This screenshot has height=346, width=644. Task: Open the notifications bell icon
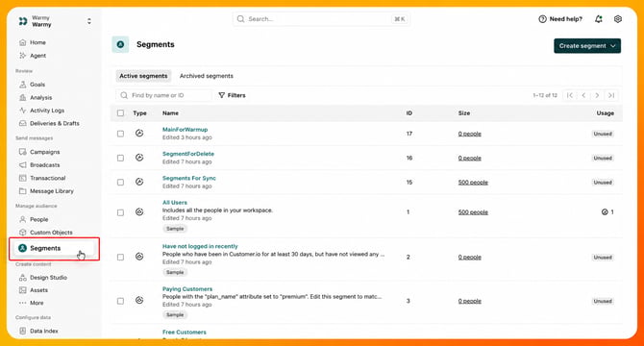pos(599,19)
